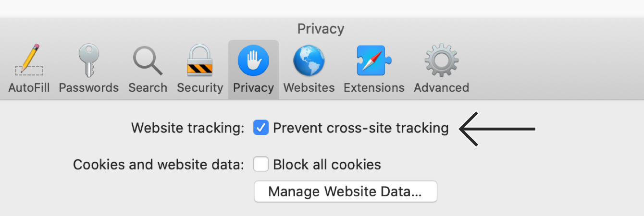Image resolution: width=644 pixels, height=216 pixels.
Task: Click the "Websites" tab label text
Action: (309, 88)
